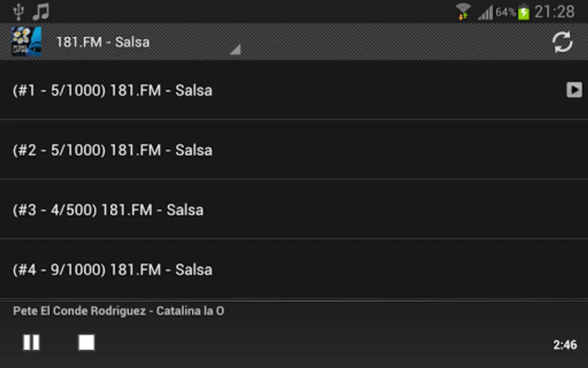Click the dropdown triangle beside the station name
The height and width of the screenshot is (368, 588).
[x=236, y=50]
